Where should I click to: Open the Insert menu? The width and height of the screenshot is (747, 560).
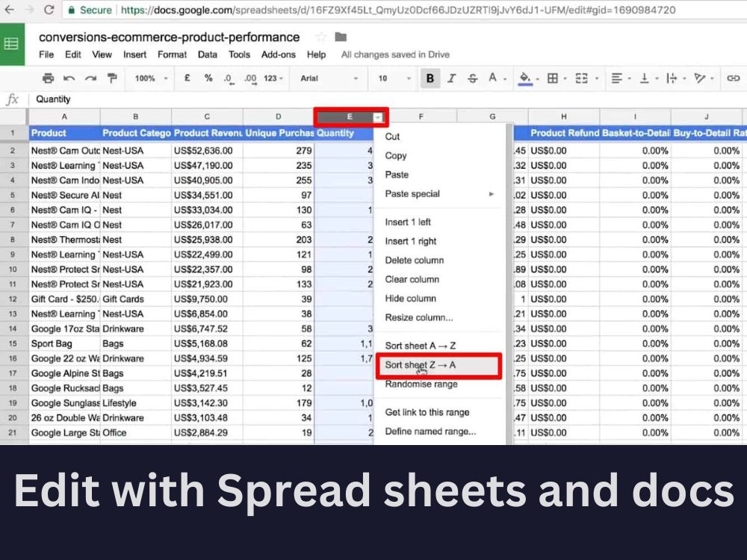134,55
